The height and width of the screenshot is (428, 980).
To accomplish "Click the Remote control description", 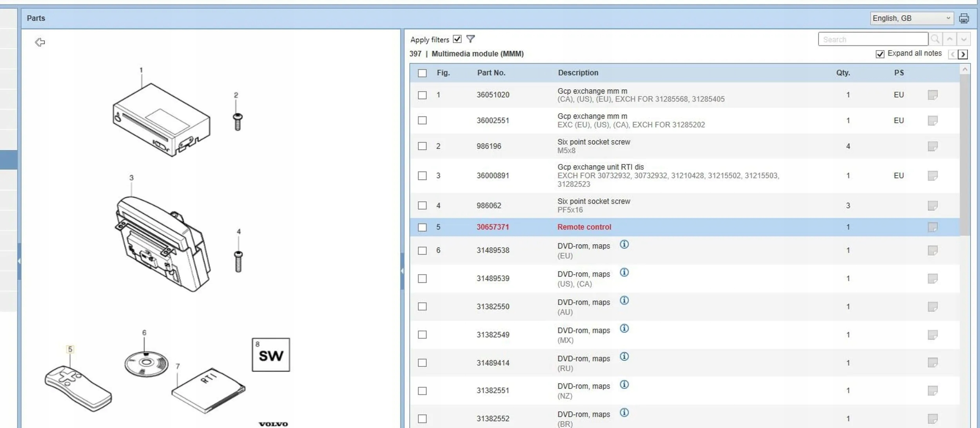I will [x=584, y=227].
